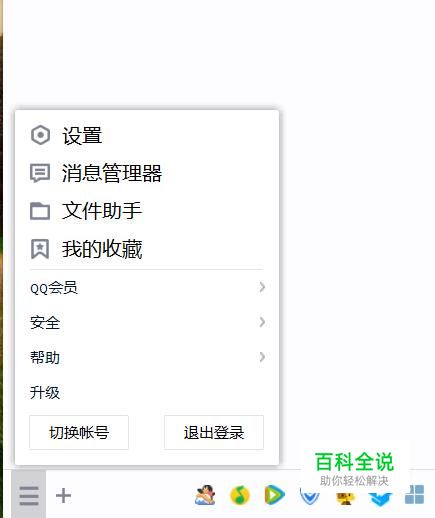This screenshot has height=518, width=435.
Task: Open the QQ Music yellow icon
Action: click(240, 495)
